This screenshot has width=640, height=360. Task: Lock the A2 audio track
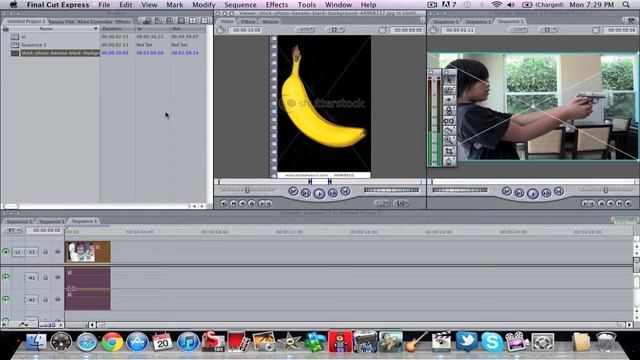45,300
